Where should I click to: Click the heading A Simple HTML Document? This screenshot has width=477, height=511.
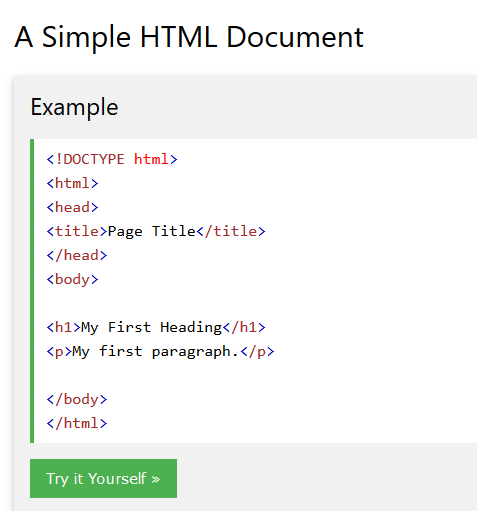coord(189,37)
